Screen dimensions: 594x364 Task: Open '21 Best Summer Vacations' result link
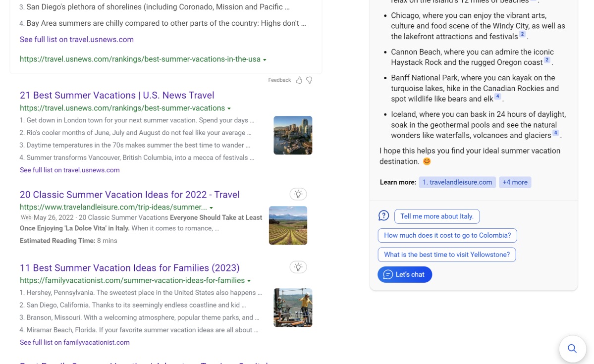coord(117,95)
